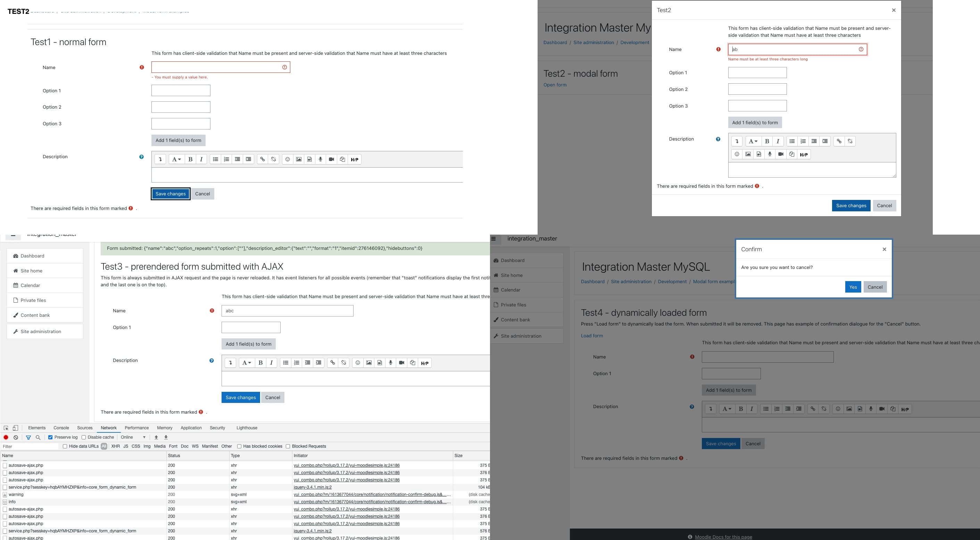Filter network requests by XHR type
Screen dimensions: 980x540
coord(116,446)
